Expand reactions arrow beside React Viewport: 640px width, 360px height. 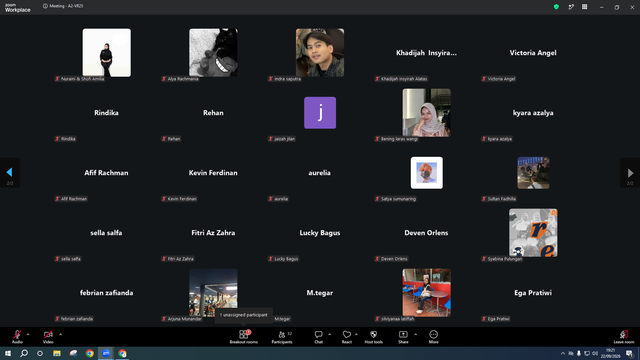point(356,334)
